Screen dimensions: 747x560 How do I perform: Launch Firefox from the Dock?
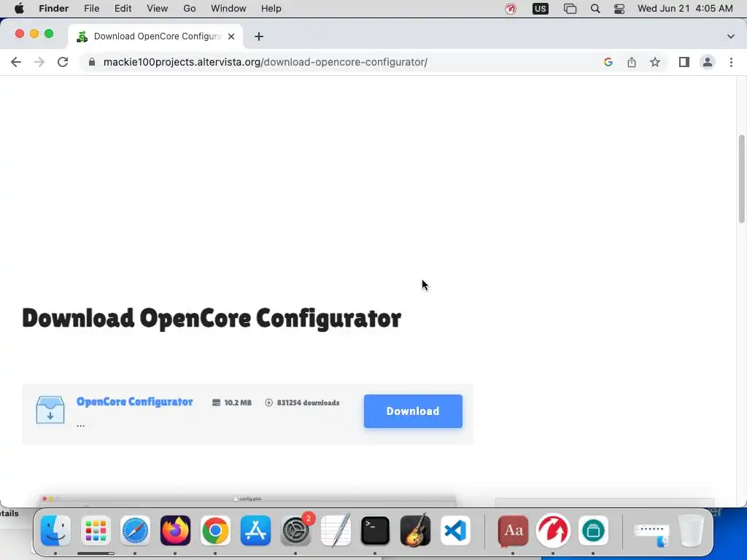pyautogui.click(x=175, y=531)
